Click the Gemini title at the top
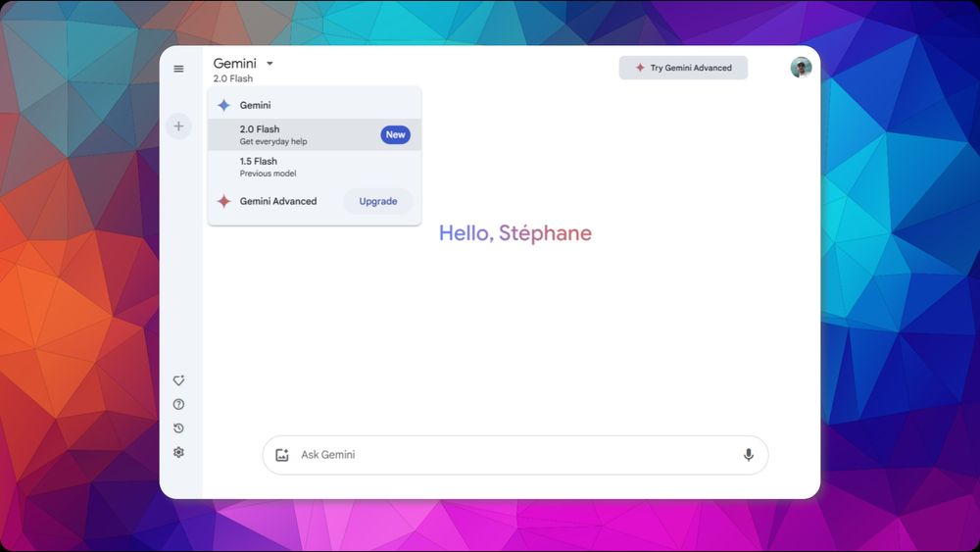This screenshot has height=552, width=980. [x=235, y=63]
